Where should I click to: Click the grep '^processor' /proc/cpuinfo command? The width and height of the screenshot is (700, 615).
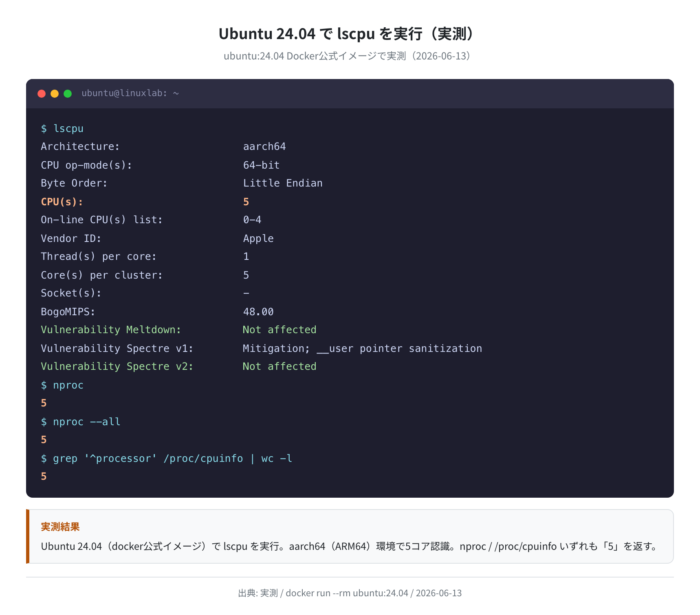pyautogui.click(x=166, y=459)
